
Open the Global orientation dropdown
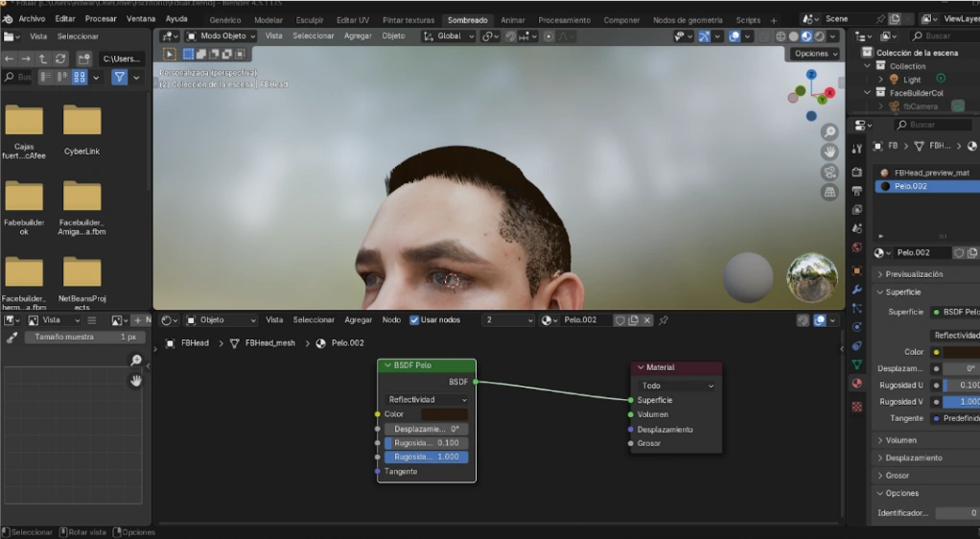(448, 36)
